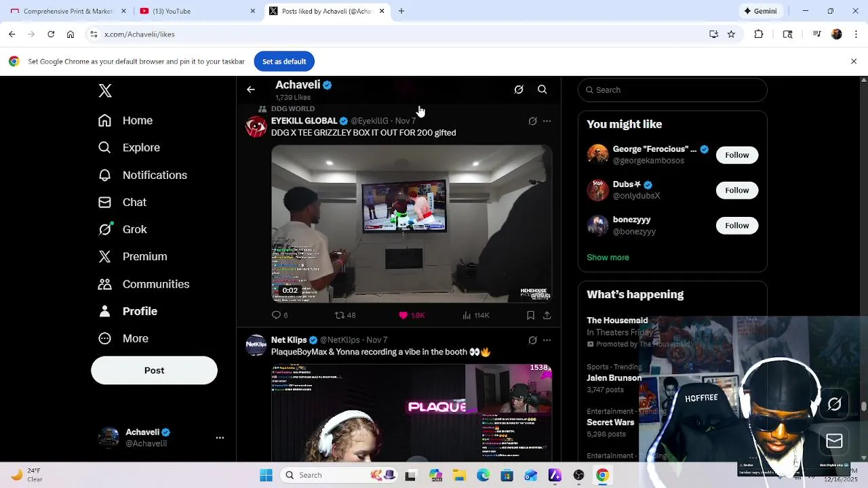Screen dimensions: 868x488
Task: Click the Gemini button in Chrome
Action: point(760,11)
